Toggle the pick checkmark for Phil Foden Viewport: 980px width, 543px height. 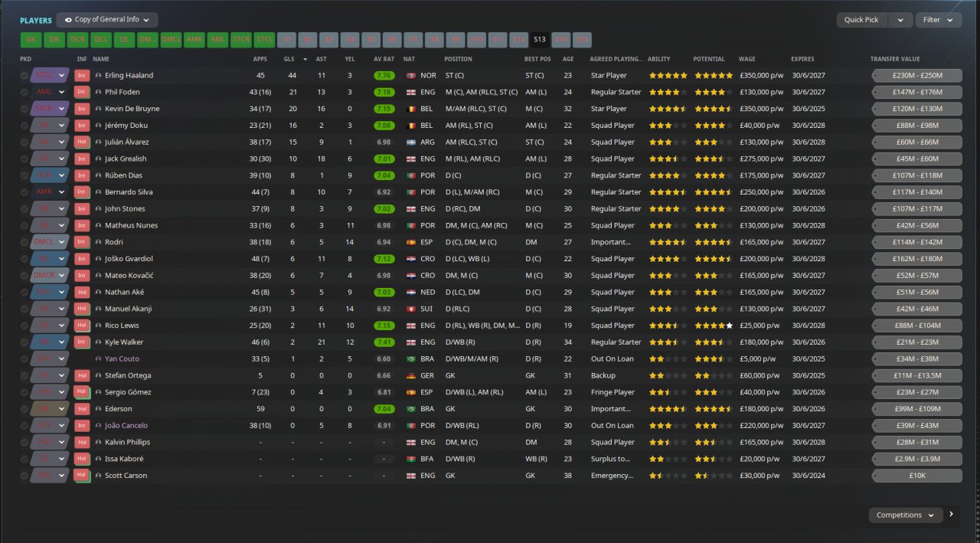pos(24,92)
